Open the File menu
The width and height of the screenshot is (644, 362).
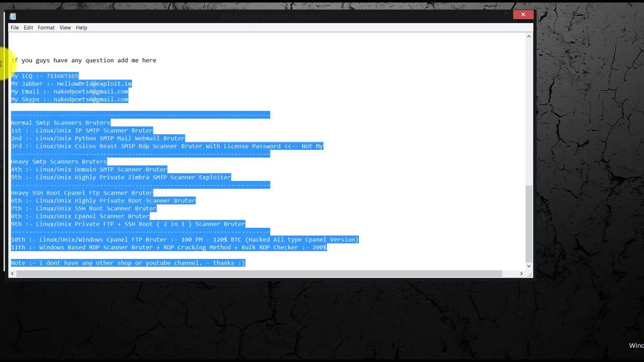[x=15, y=28]
